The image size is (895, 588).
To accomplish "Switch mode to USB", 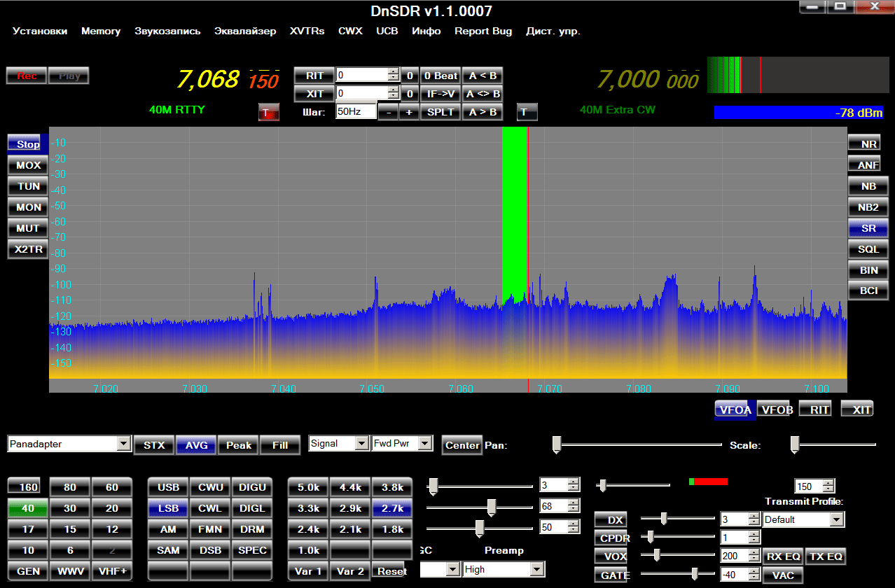I will click(x=168, y=487).
